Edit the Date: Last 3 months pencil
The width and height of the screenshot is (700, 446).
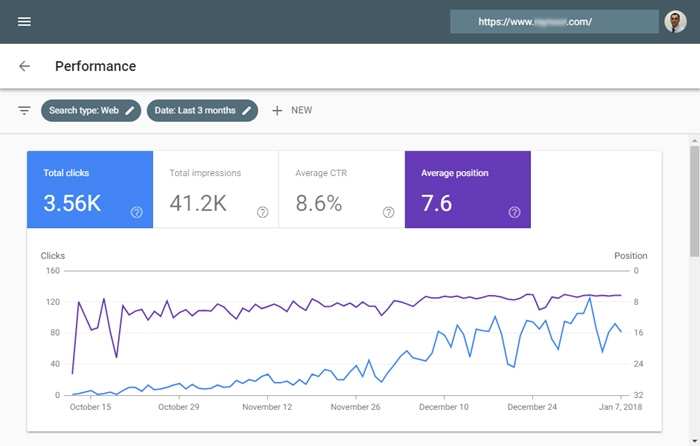[x=246, y=110]
